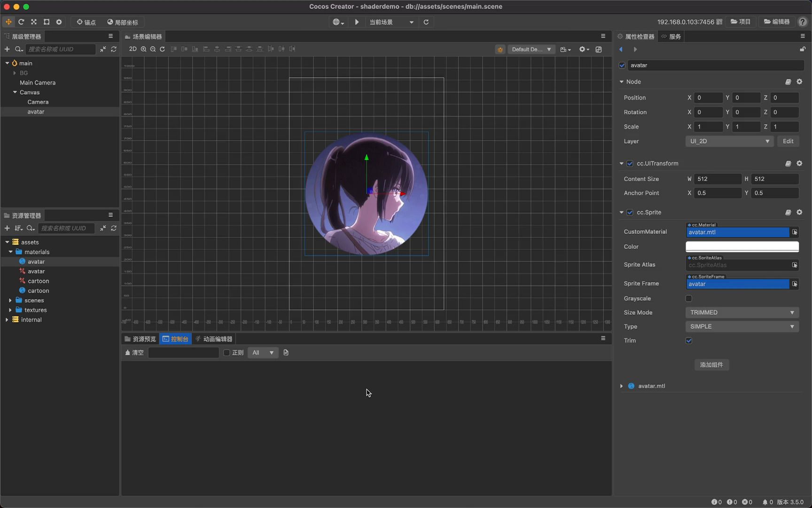
Task: Open the scene gizmo settings gear
Action: click(584, 49)
